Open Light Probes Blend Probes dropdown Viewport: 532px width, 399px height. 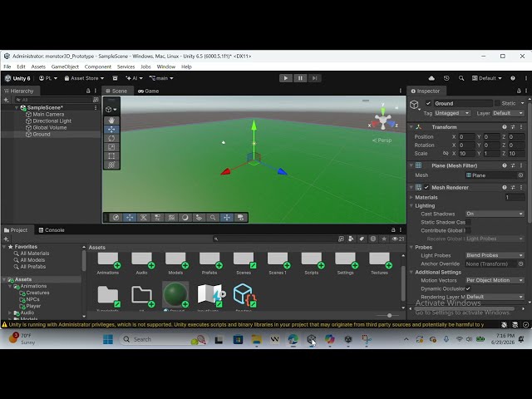point(495,255)
